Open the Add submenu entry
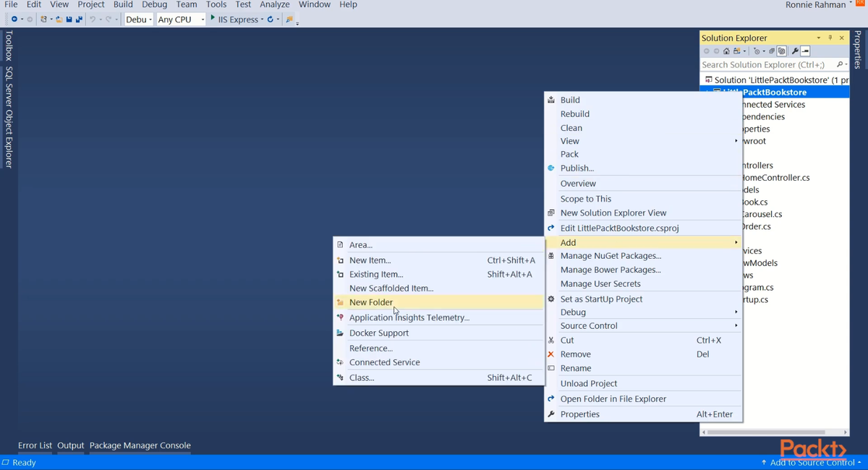Image resolution: width=868 pixels, height=470 pixels. pyautogui.click(x=644, y=242)
